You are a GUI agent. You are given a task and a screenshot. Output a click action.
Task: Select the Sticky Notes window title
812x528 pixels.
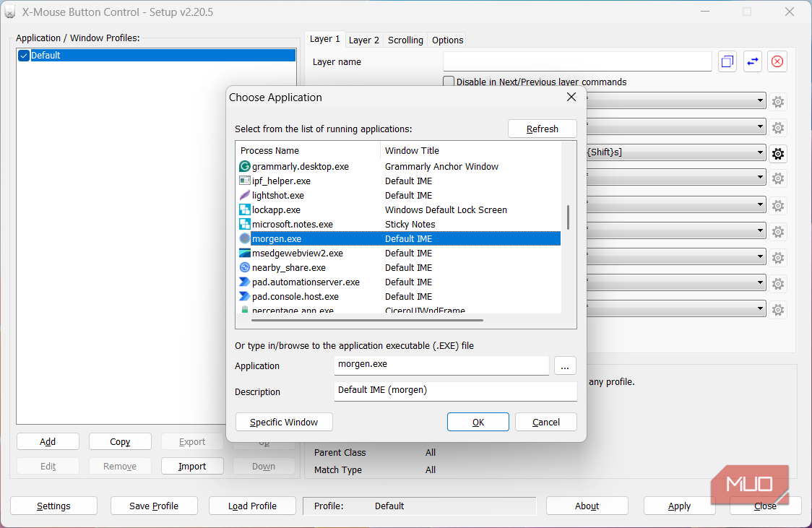tap(410, 224)
